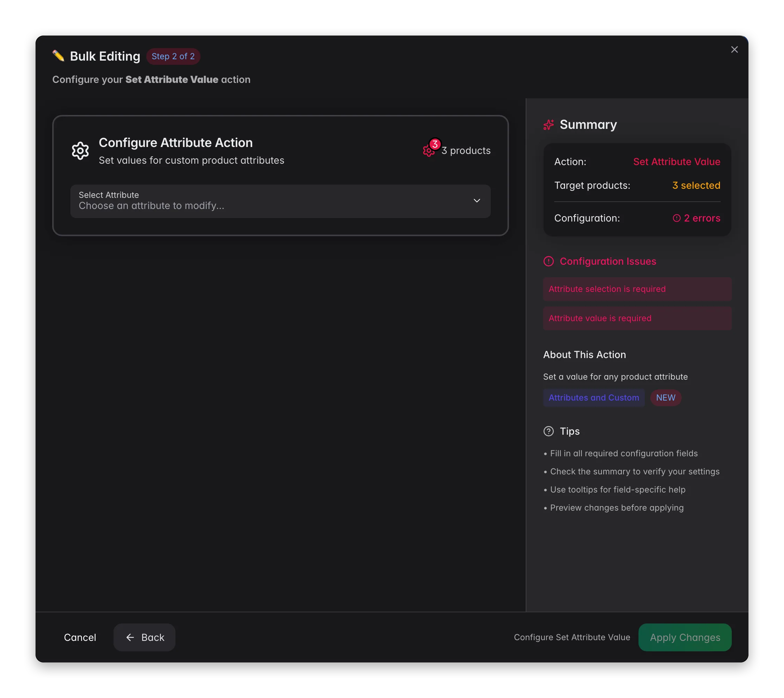Click the left arrow icon in Back button

coord(130,637)
